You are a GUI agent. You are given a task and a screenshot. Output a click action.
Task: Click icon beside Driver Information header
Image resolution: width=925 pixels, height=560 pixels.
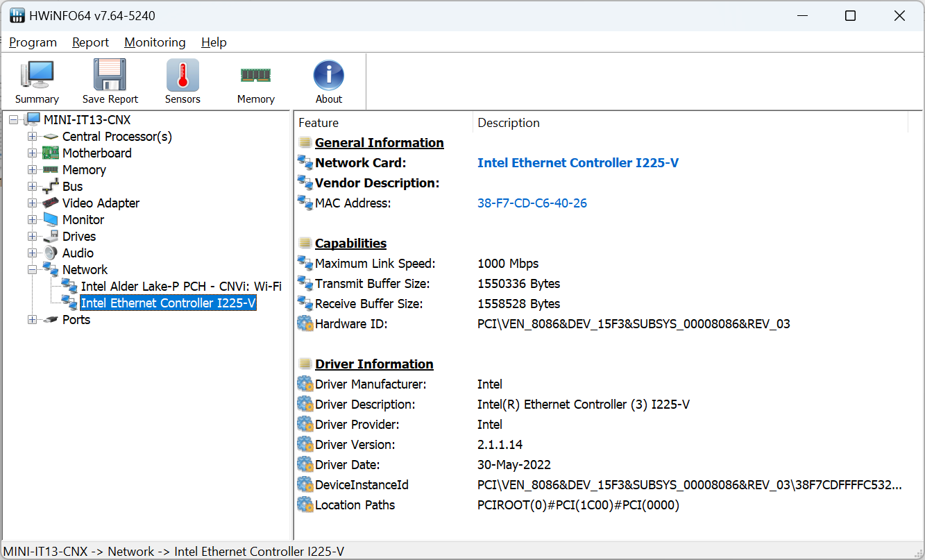pos(305,364)
